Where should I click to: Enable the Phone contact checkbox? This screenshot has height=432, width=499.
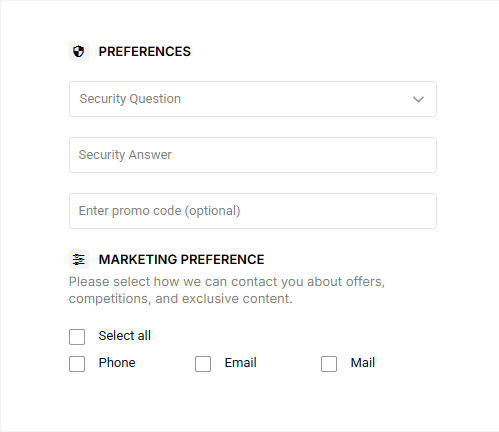tap(77, 364)
